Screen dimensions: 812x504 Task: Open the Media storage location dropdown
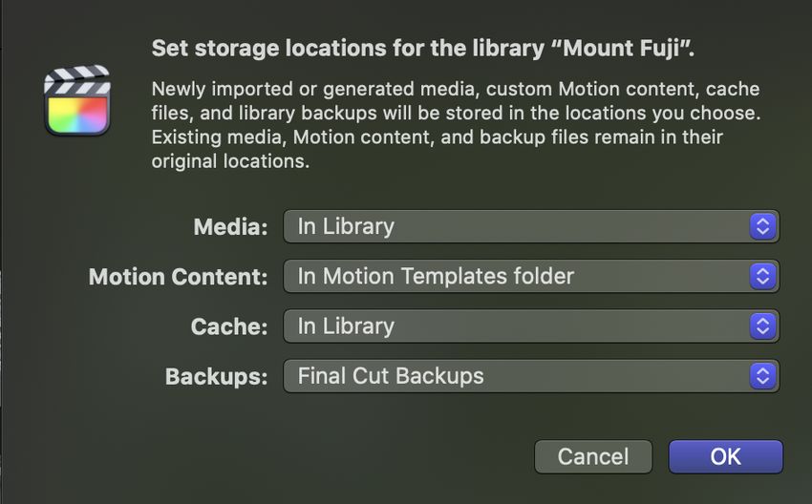531,226
